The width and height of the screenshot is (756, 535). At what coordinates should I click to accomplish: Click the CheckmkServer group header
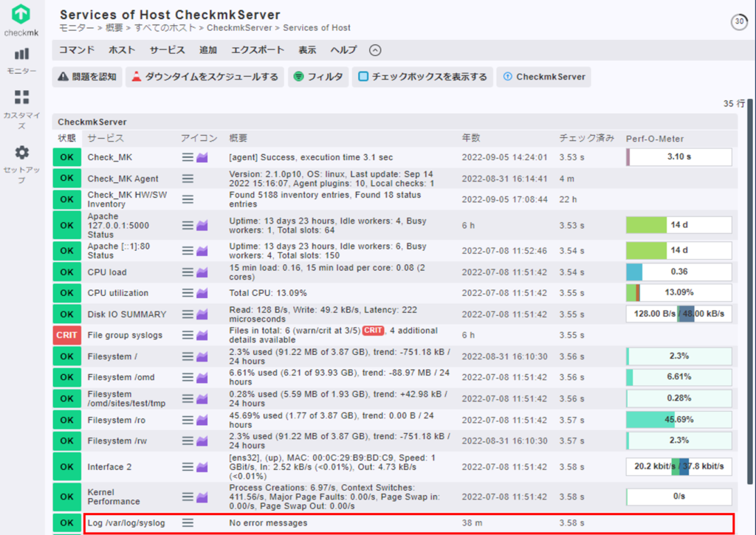(x=92, y=122)
